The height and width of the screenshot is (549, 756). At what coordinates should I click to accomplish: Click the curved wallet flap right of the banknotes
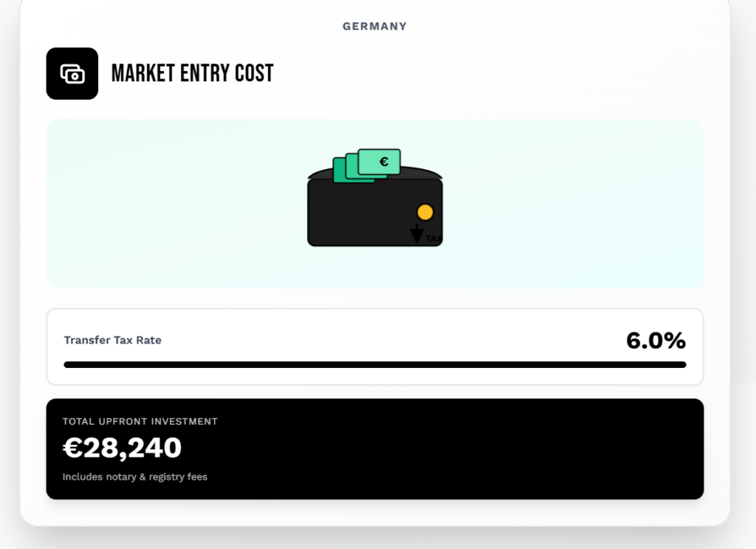pos(425,174)
